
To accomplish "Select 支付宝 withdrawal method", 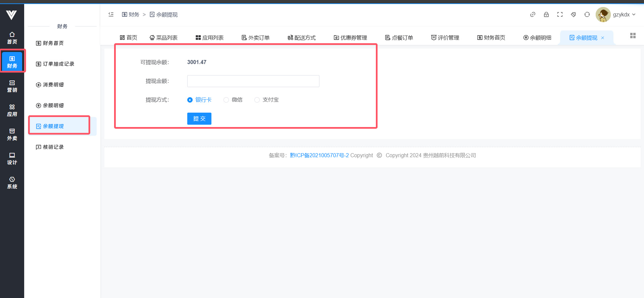I will pos(257,100).
